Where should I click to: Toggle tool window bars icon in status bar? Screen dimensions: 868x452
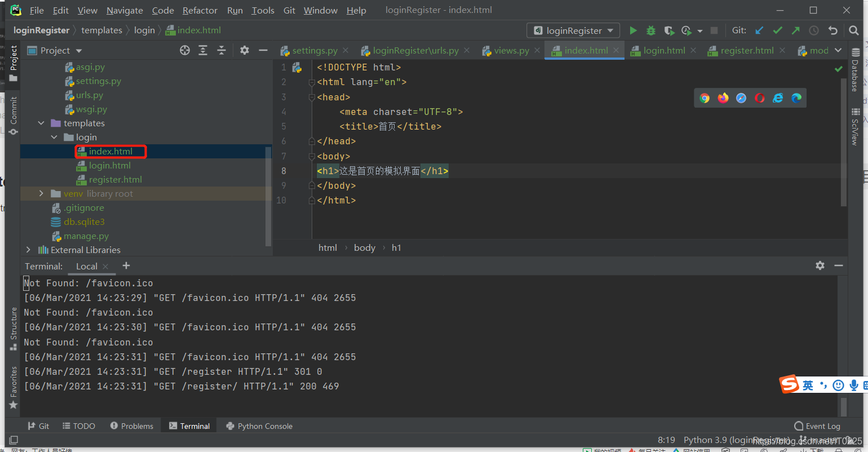(x=14, y=440)
